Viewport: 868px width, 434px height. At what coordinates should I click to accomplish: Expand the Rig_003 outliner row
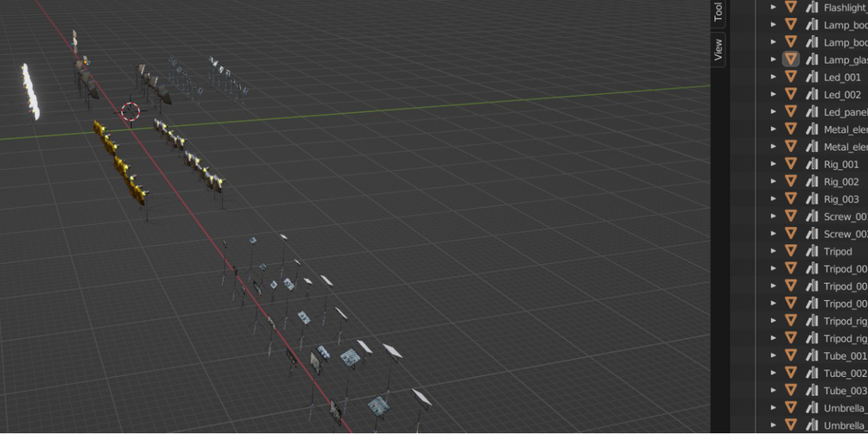tap(773, 199)
